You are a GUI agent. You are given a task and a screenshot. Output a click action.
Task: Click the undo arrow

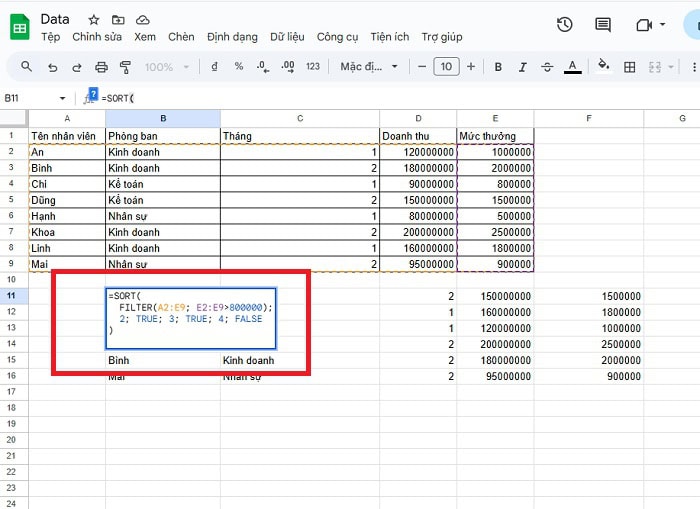tap(52, 67)
